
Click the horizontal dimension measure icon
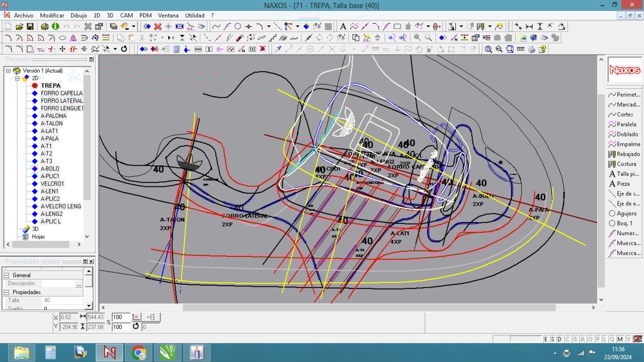coord(529,26)
